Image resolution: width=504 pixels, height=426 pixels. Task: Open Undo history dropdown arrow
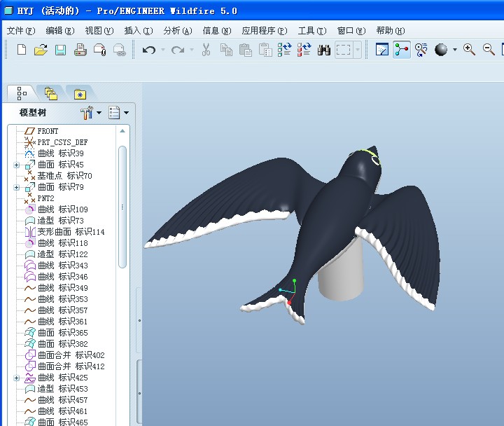(x=163, y=50)
